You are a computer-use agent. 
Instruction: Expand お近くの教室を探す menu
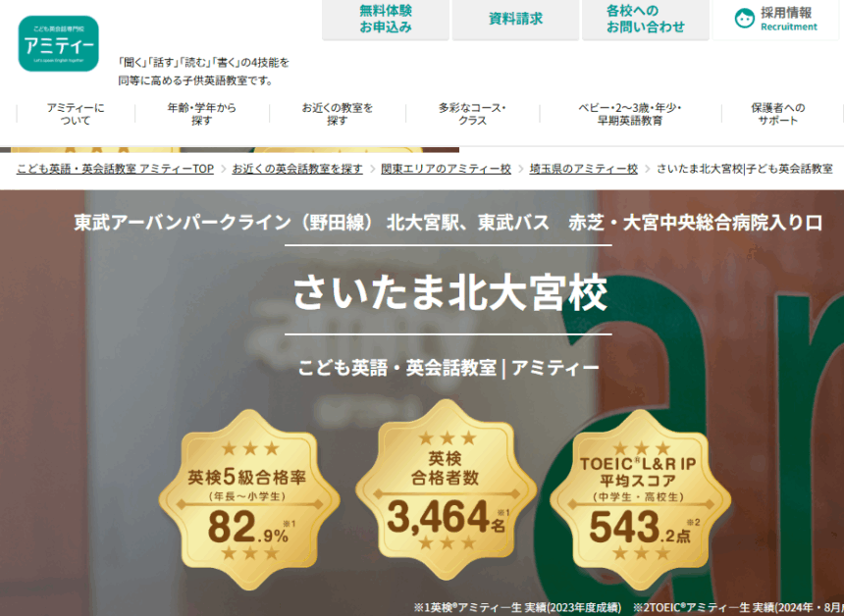[337, 114]
